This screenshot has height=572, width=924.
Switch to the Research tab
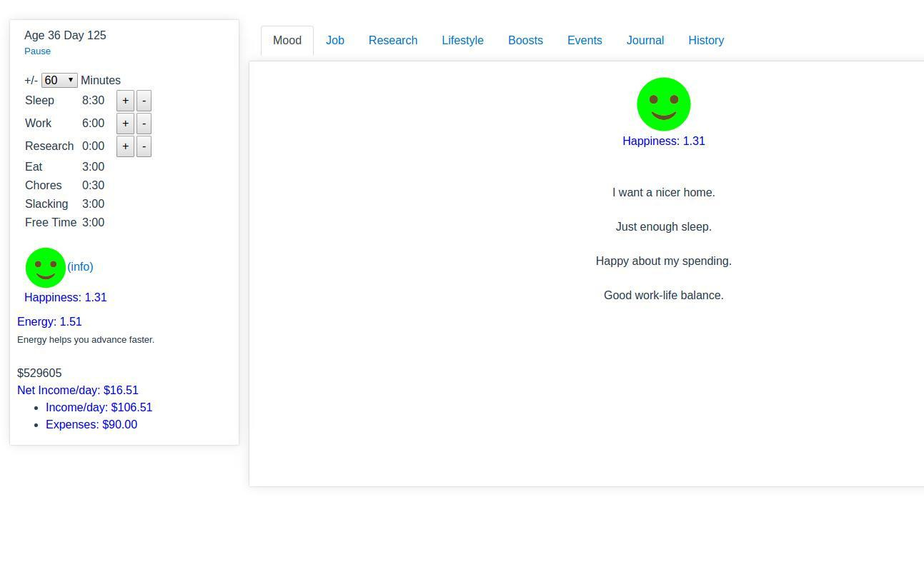(x=393, y=40)
